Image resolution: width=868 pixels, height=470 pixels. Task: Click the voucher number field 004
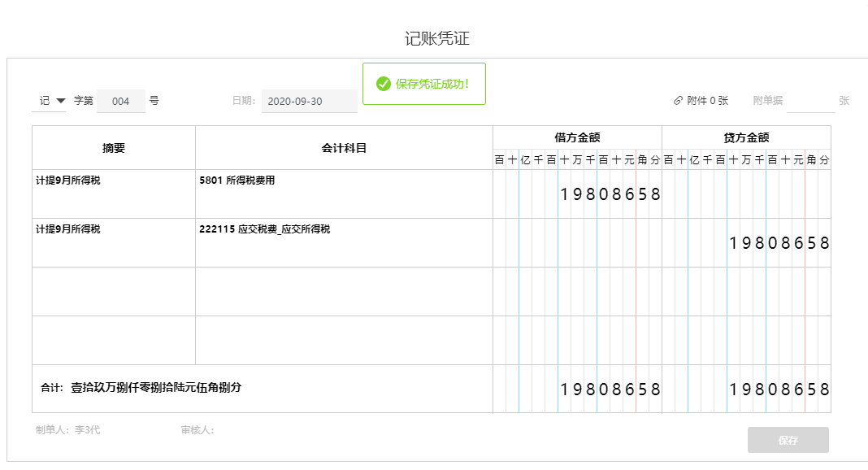pos(121,102)
